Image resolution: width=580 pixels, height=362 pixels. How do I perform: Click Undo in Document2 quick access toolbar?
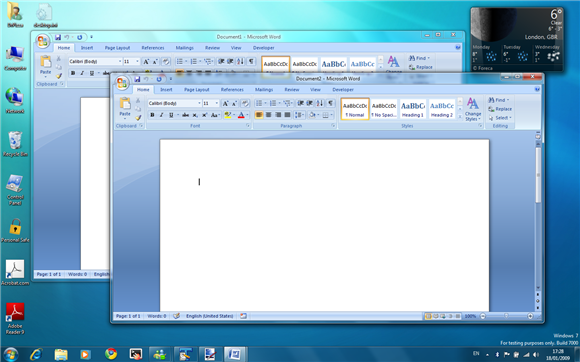pos(146,79)
